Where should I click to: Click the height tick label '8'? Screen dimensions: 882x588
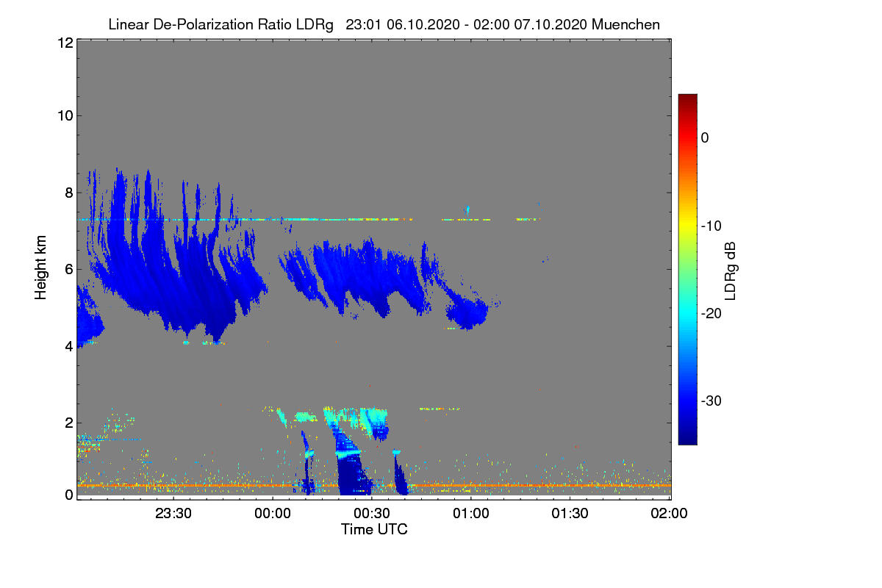[x=68, y=193]
